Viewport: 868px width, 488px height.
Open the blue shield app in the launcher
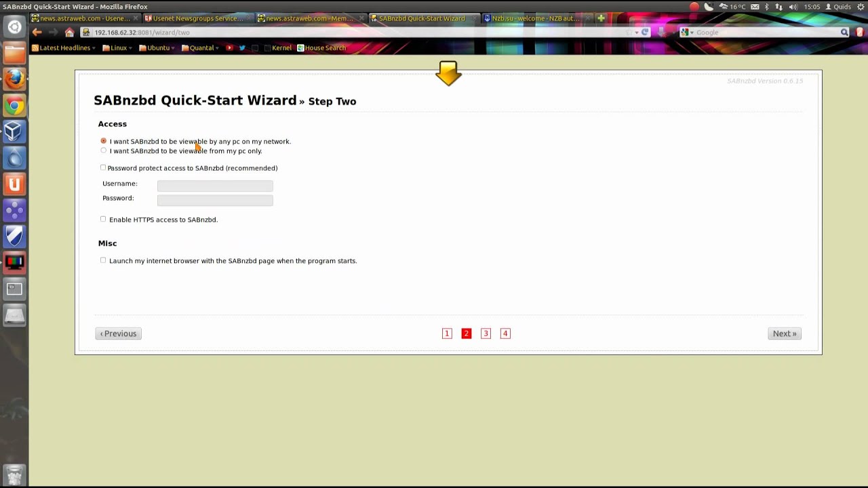[x=14, y=236]
